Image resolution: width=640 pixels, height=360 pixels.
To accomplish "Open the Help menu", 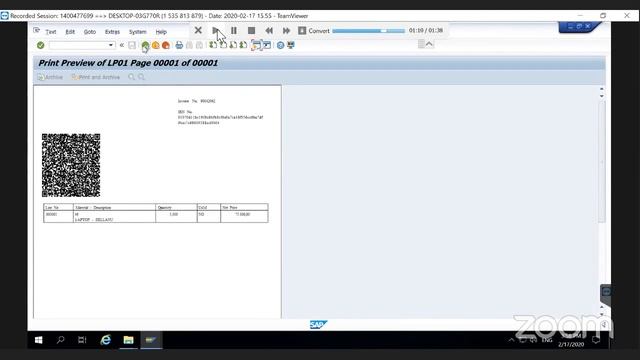I will point(161,32).
